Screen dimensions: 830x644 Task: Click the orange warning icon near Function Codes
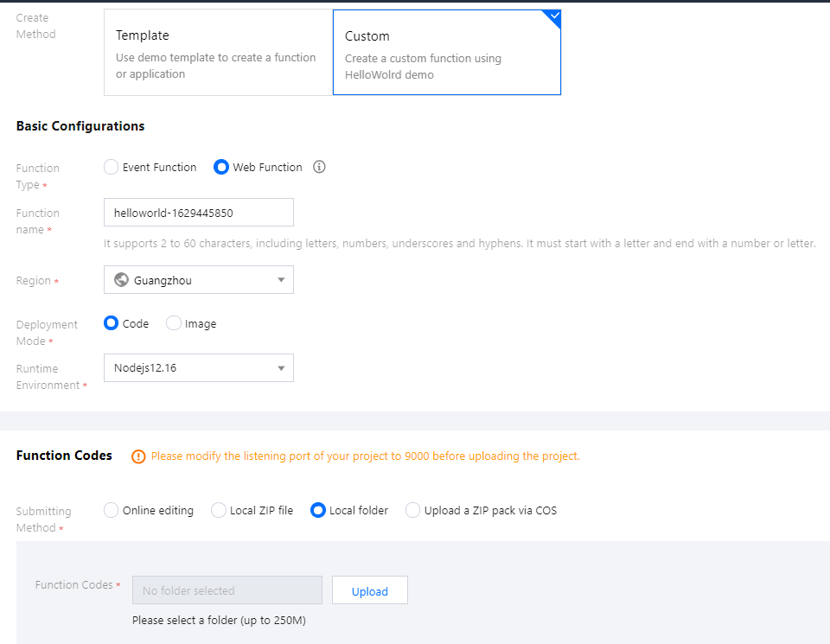point(138,456)
